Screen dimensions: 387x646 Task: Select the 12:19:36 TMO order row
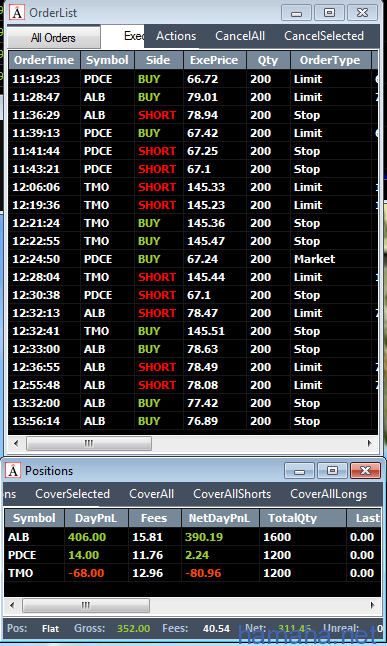click(193, 205)
